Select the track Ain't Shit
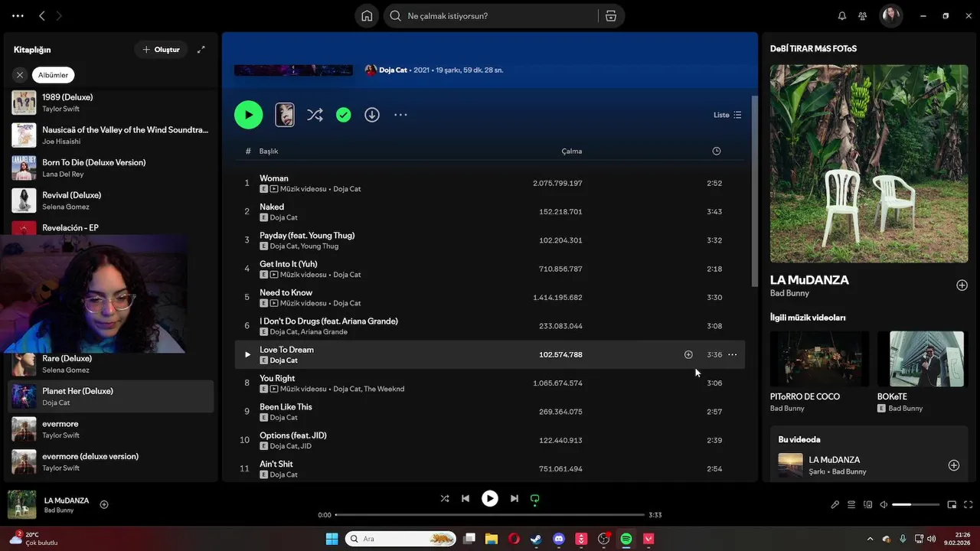The height and width of the screenshot is (551, 980). click(x=489, y=468)
